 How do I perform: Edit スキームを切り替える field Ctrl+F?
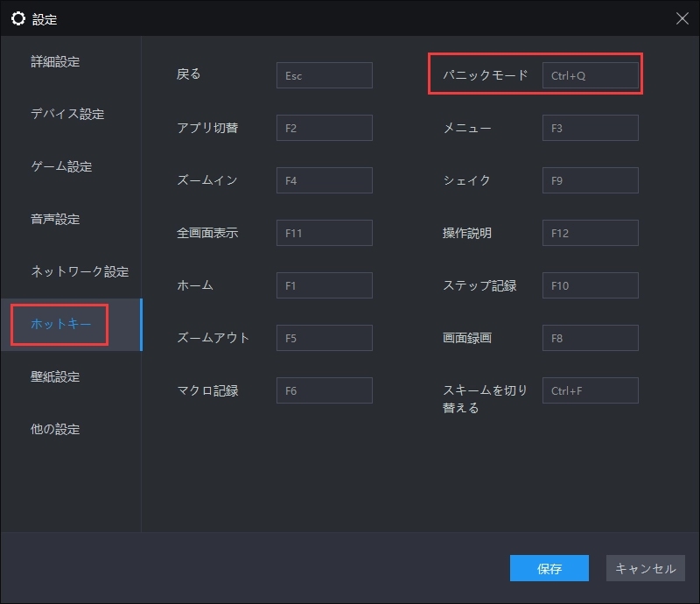(x=590, y=390)
